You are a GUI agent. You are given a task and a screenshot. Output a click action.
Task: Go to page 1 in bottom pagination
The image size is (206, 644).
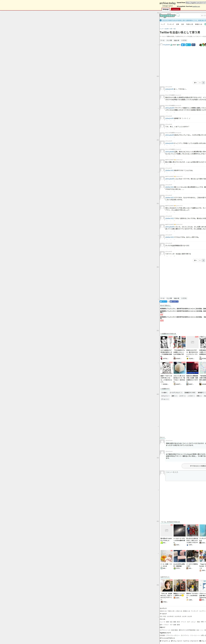200,260
